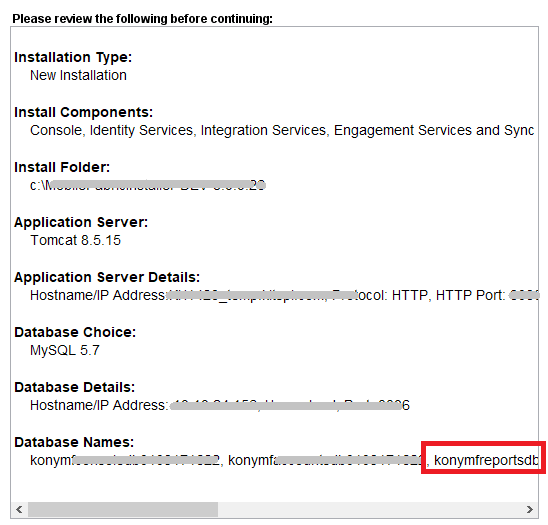Screen dimensions: 548x525
Task: Click the Database Names heading
Action: point(74,442)
